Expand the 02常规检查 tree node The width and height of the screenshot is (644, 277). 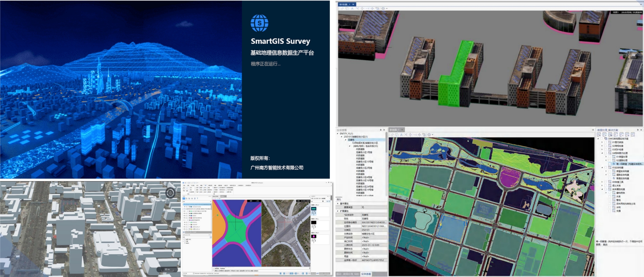pos(602,146)
